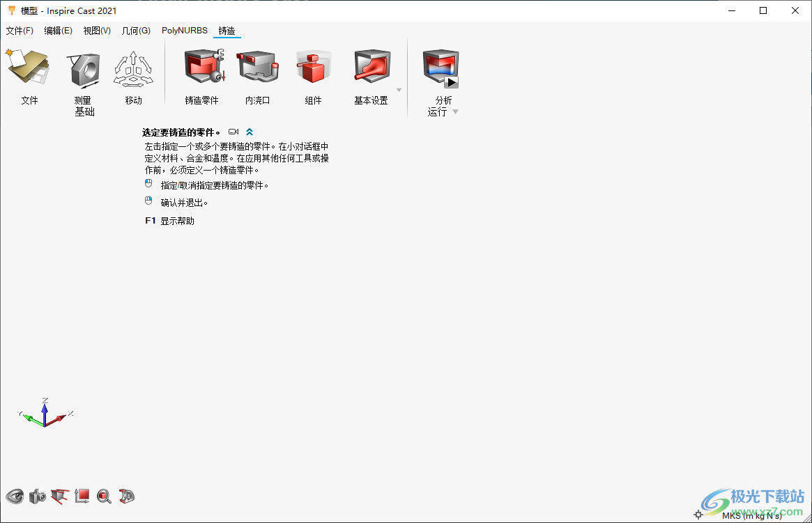Click the 选定要铸造的零件 help title
The width and height of the screenshot is (812, 523).
[181, 132]
